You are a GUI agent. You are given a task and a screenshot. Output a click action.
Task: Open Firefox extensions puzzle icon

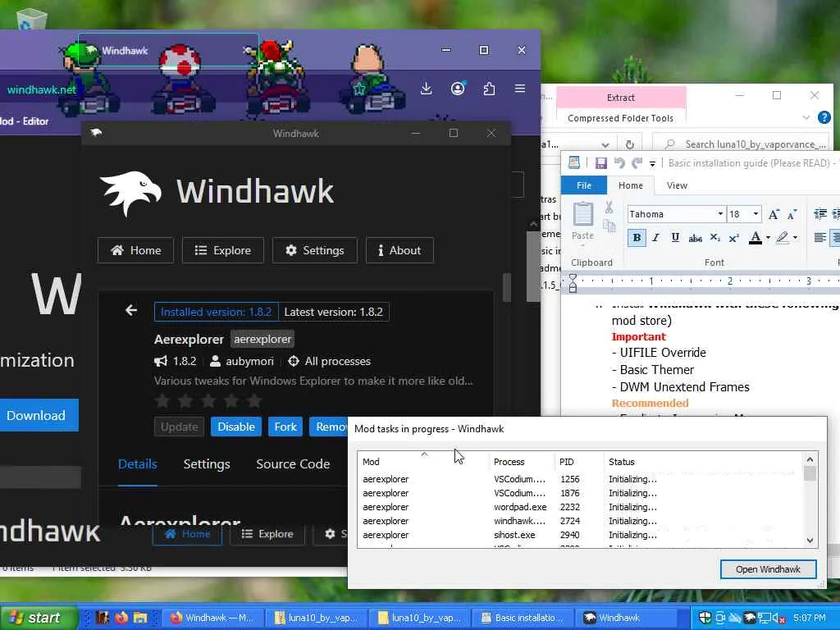tap(489, 89)
